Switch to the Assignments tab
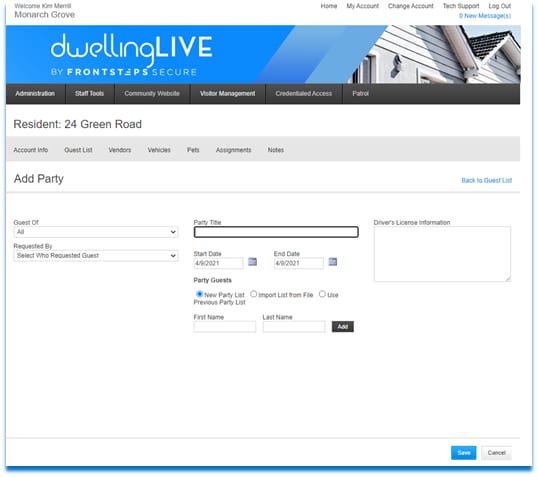Screen dimensions: 538x477 234,150
